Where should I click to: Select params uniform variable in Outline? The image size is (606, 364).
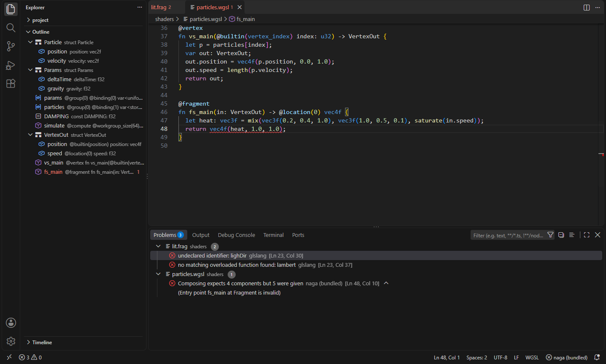(x=83, y=98)
